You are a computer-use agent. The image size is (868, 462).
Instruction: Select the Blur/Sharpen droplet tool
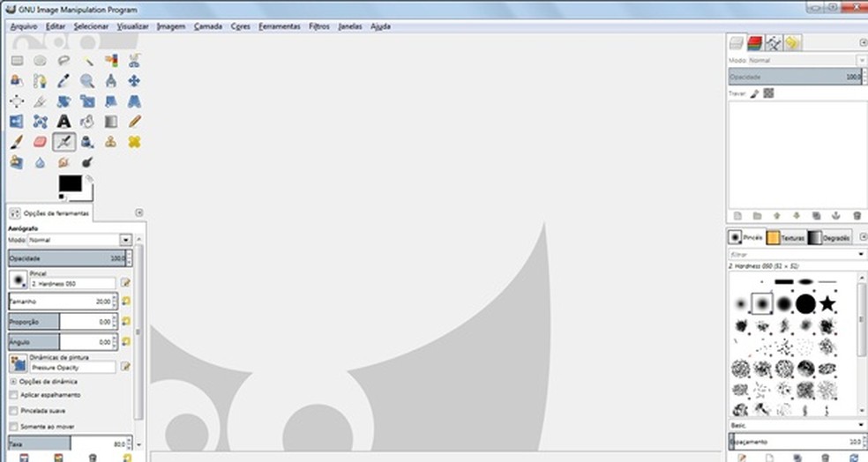click(x=40, y=162)
